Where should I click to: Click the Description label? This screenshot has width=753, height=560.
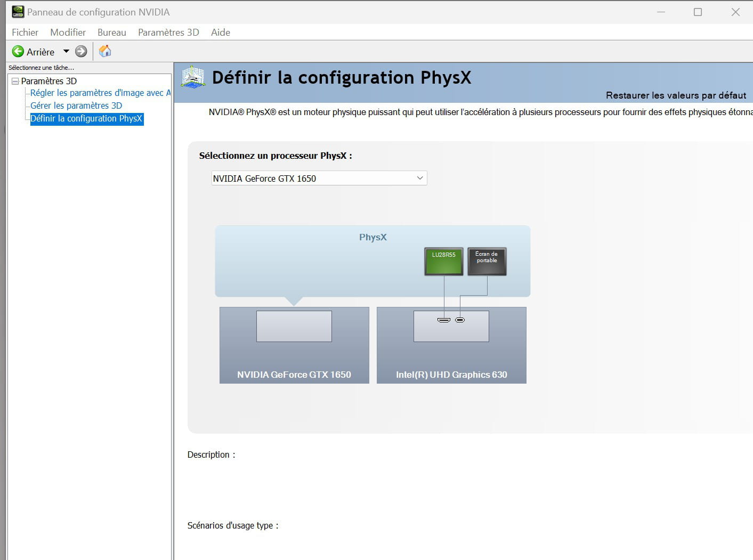tap(211, 455)
